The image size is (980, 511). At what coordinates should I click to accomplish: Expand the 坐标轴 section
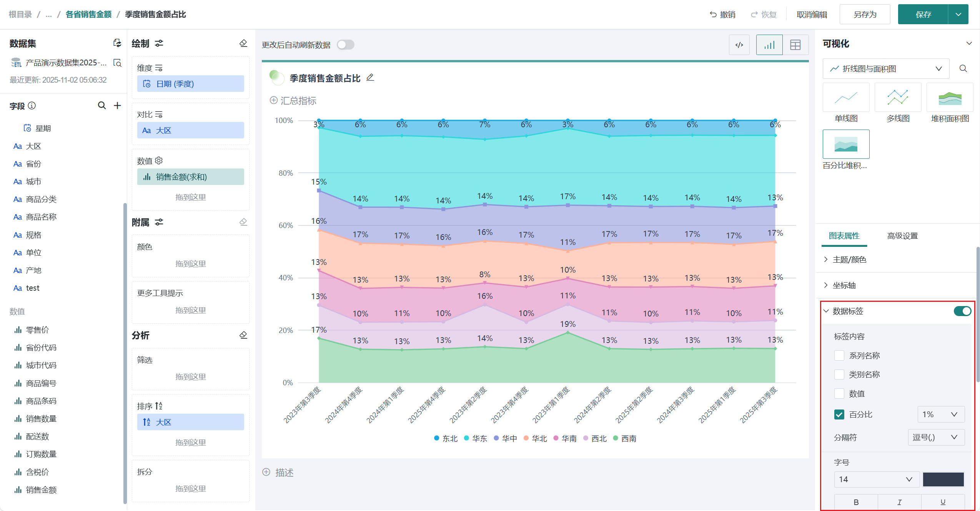coord(844,285)
